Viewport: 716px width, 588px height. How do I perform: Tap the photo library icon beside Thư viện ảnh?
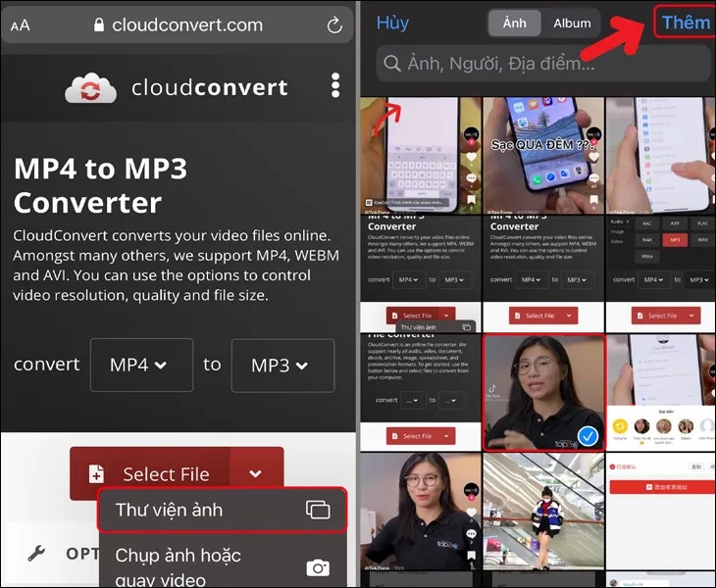tap(318, 510)
